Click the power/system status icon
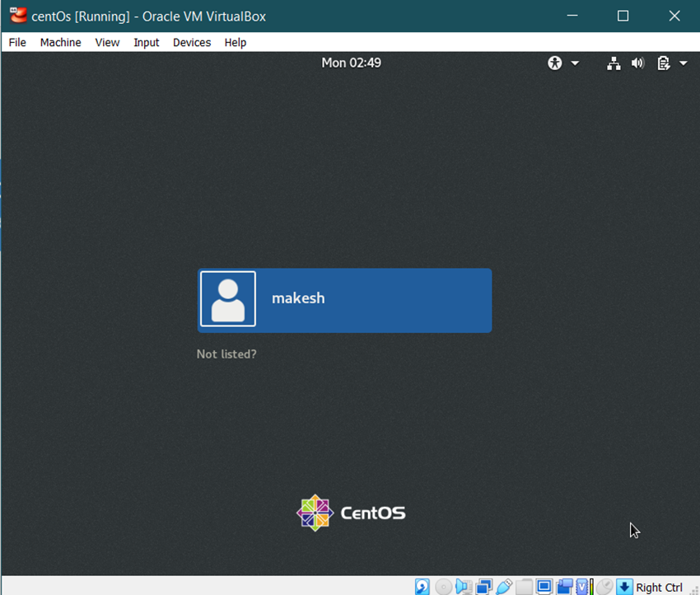Image resolution: width=700 pixels, height=595 pixels. coord(664,63)
